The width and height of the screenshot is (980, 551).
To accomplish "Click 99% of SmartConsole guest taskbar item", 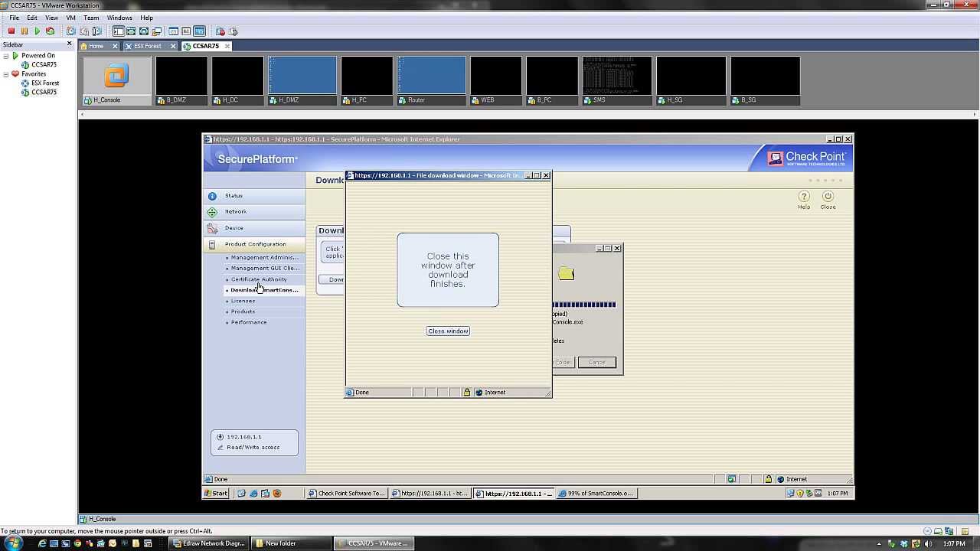I will point(596,494).
